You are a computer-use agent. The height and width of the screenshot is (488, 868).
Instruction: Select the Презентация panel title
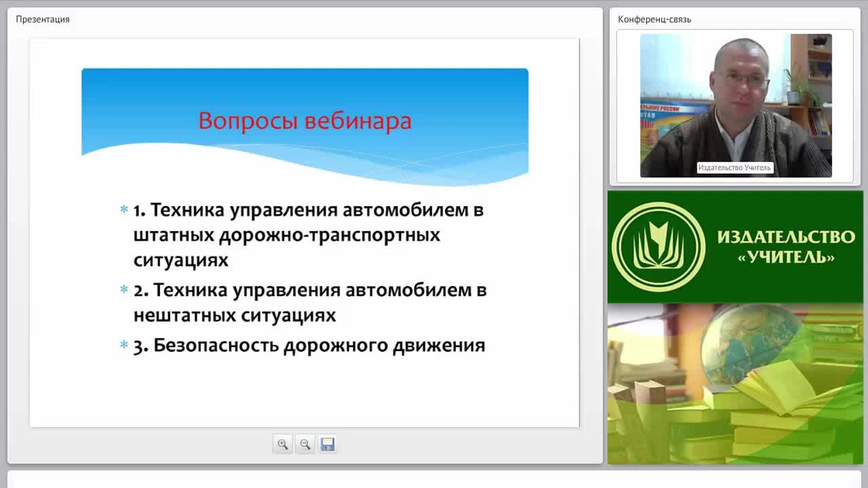click(x=43, y=19)
